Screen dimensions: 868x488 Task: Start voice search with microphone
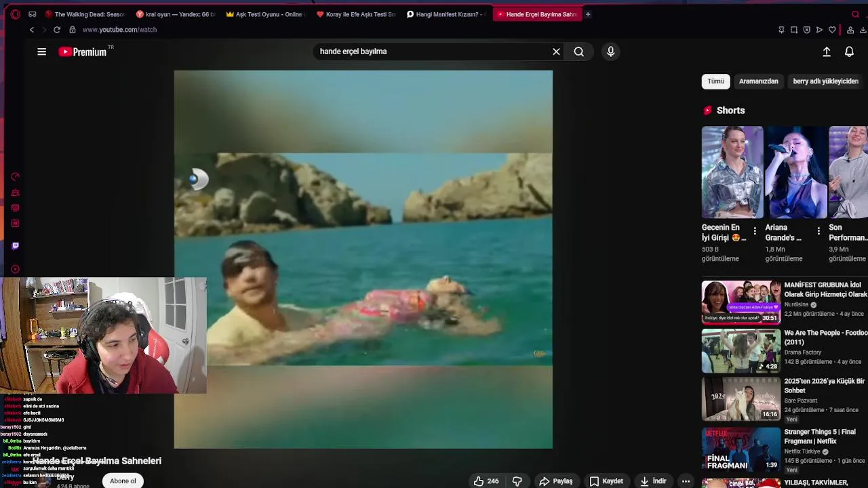click(610, 52)
